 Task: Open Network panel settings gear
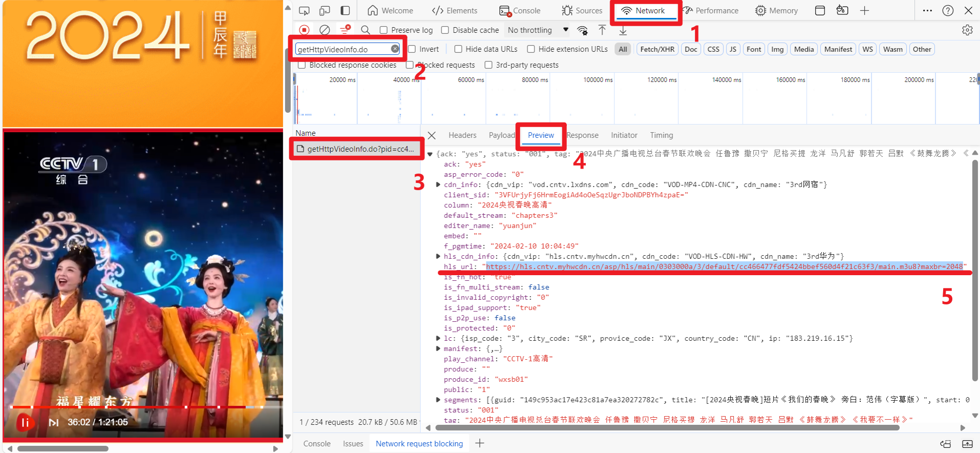coord(967,30)
